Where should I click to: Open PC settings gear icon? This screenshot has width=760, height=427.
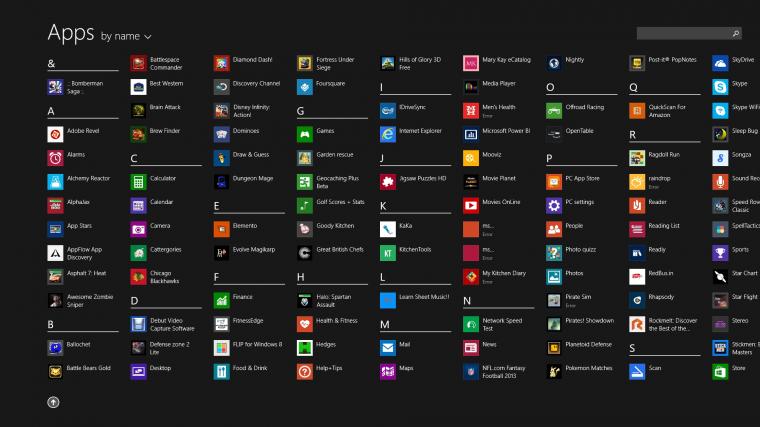554,206
